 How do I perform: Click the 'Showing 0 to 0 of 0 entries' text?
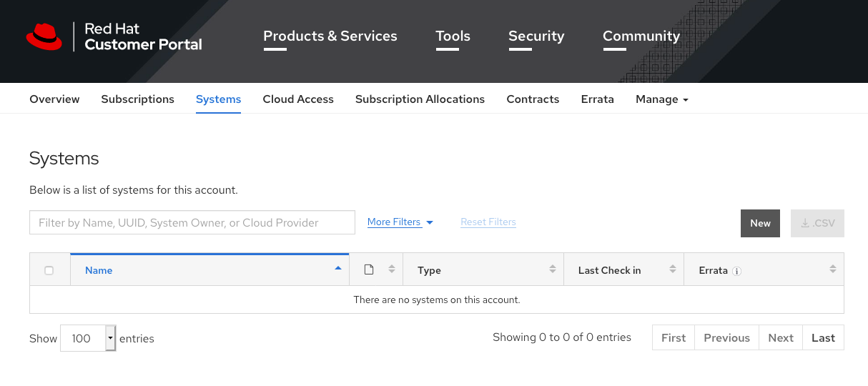(x=562, y=337)
